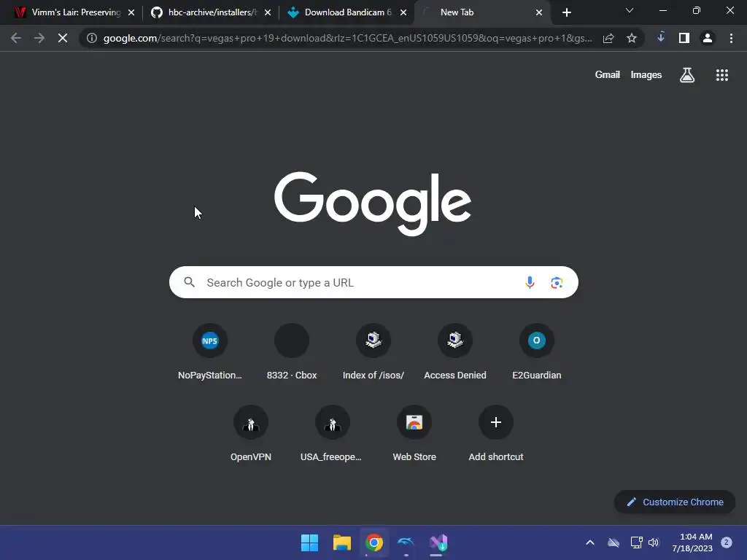Open taskbar clock and date
The height and width of the screenshot is (560, 747).
pyautogui.click(x=692, y=542)
